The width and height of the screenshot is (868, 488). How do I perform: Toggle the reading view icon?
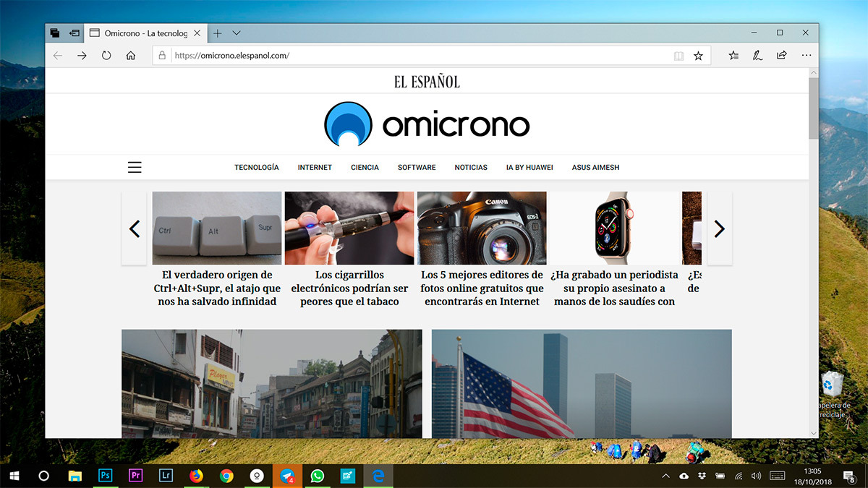pyautogui.click(x=678, y=56)
